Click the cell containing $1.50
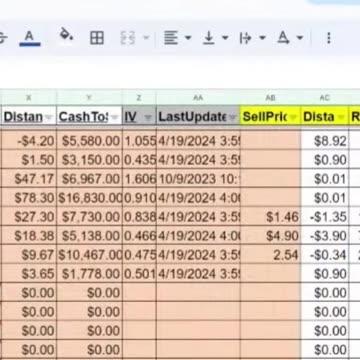360x360 pixels. click(x=29, y=160)
